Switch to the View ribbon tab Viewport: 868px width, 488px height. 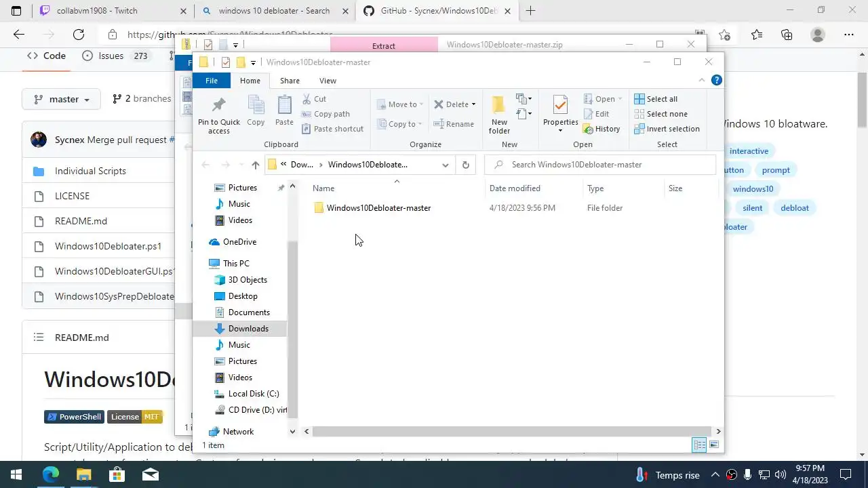coord(328,81)
